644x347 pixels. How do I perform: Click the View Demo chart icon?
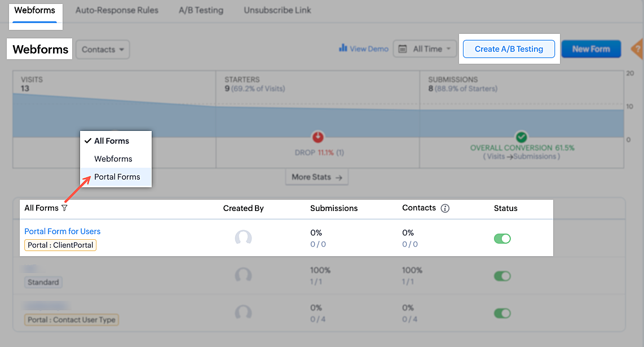pyautogui.click(x=342, y=49)
